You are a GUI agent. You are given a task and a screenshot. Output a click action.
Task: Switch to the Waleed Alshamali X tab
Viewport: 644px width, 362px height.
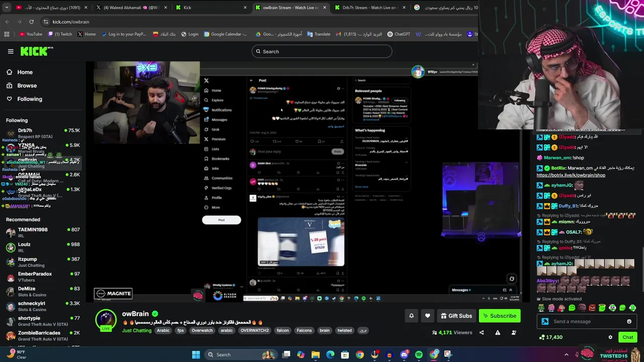[132, 8]
